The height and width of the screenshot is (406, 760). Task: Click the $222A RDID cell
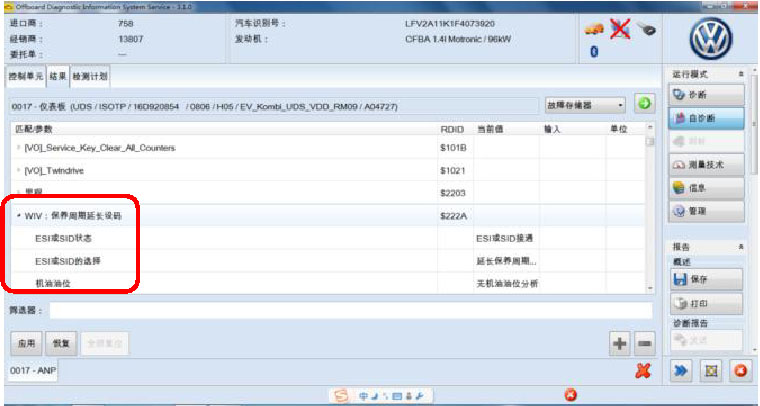coord(455,216)
